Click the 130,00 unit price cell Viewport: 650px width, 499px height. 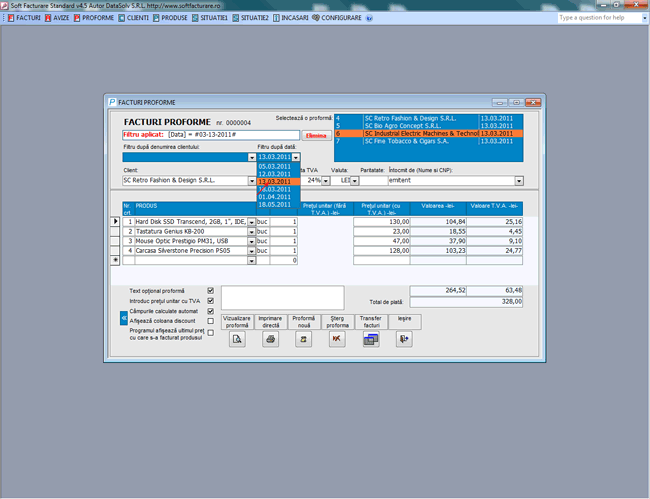pyautogui.click(x=381, y=222)
